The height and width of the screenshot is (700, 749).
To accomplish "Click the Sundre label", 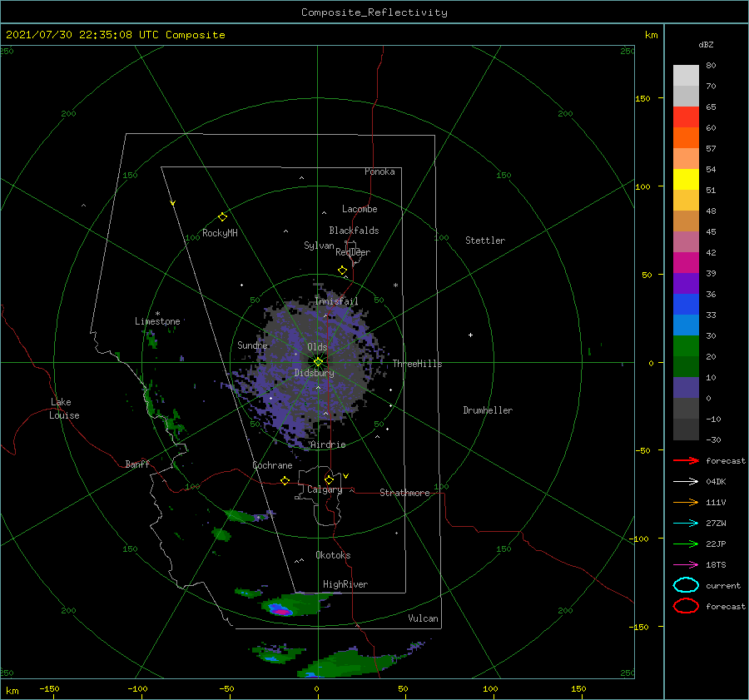I will pyautogui.click(x=252, y=345).
